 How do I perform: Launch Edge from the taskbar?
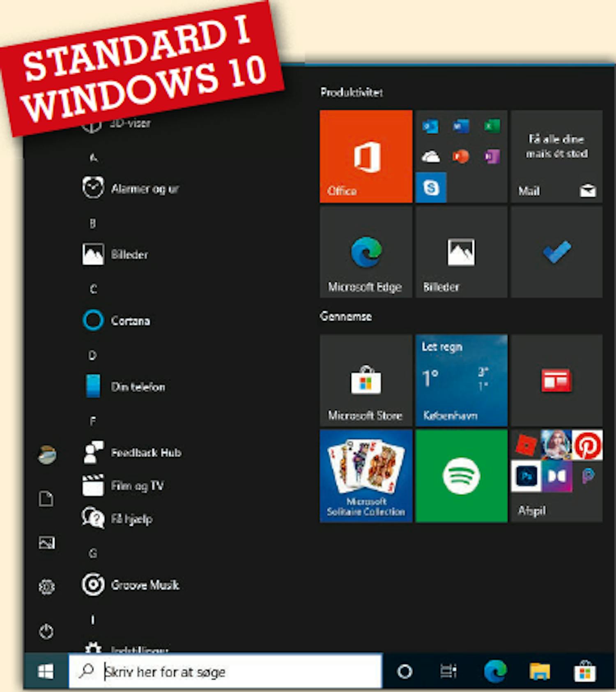pyautogui.click(x=495, y=671)
